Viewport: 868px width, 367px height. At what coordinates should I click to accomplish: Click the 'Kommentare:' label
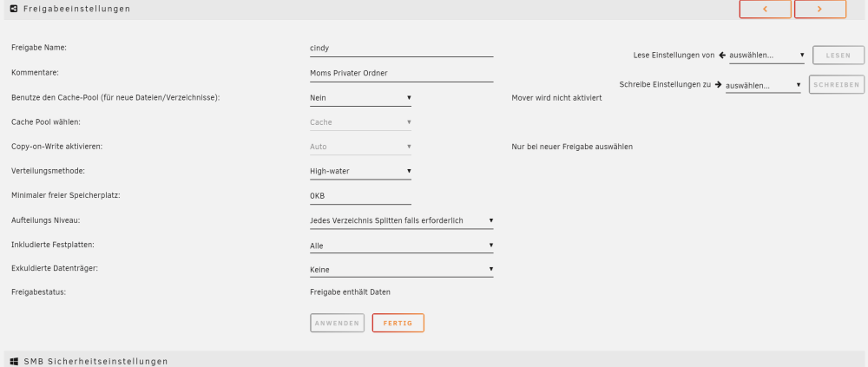[35, 73]
